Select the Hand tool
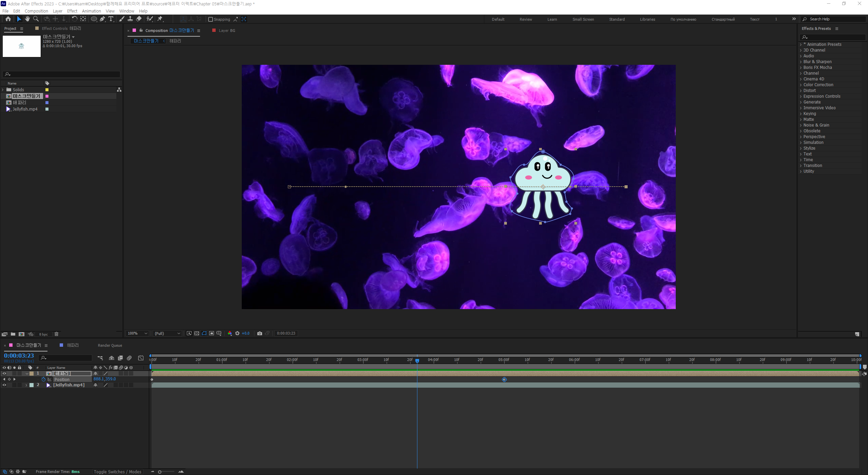The width and height of the screenshot is (868, 475). click(x=27, y=19)
